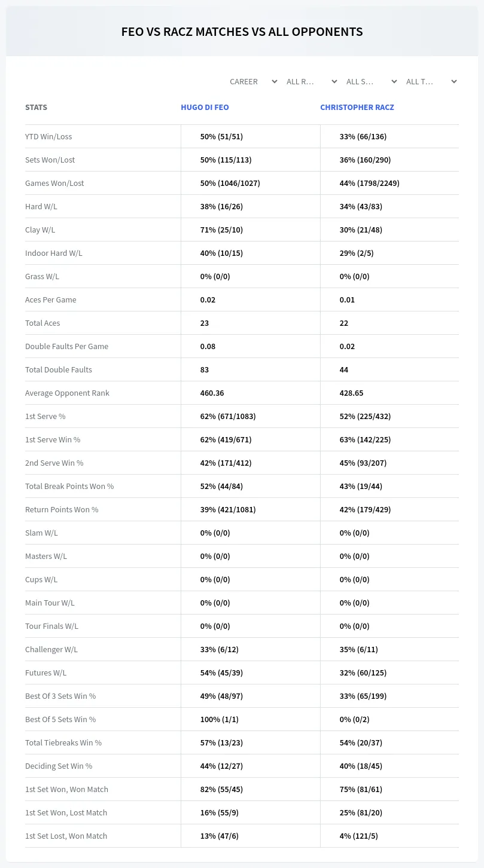This screenshot has height=868, width=484.
Task: Select Di Feo's Best Of 5 Sets 100% (1/1)
Action: [x=219, y=719]
